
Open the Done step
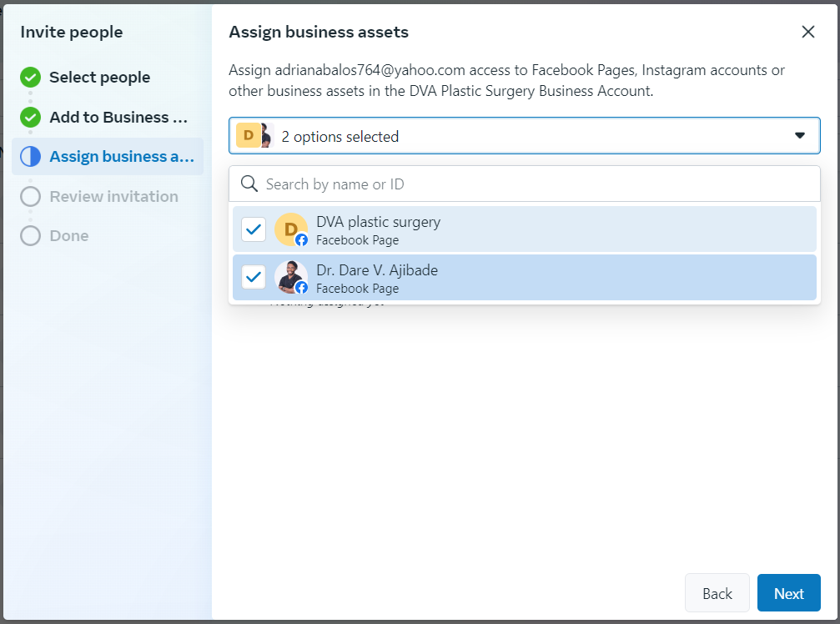(69, 236)
